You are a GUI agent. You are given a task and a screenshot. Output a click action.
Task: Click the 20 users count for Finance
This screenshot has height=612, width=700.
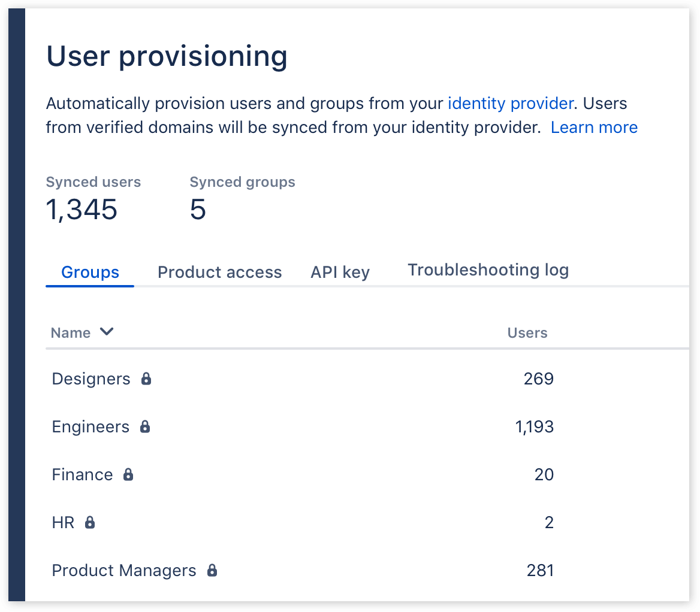click(544, 475)
